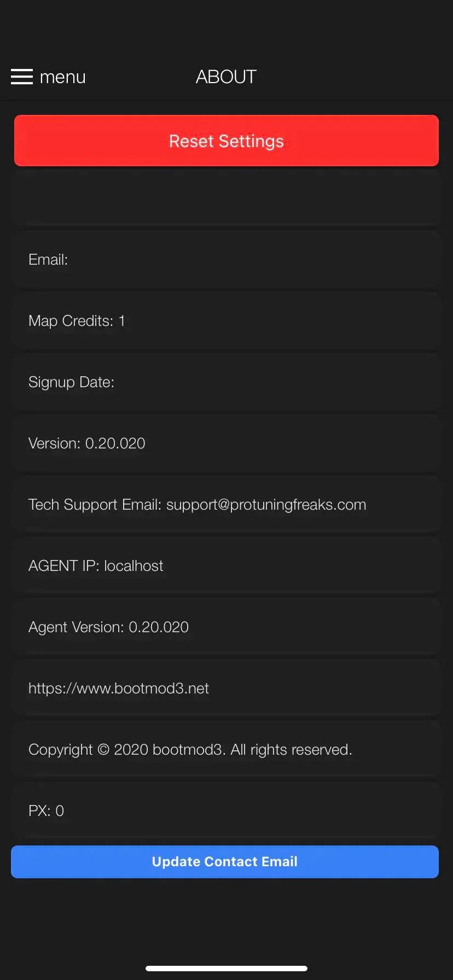Tap the iOS home indicator bar
The height and width of the screenshot is (980, 453).
click(226, 969)
